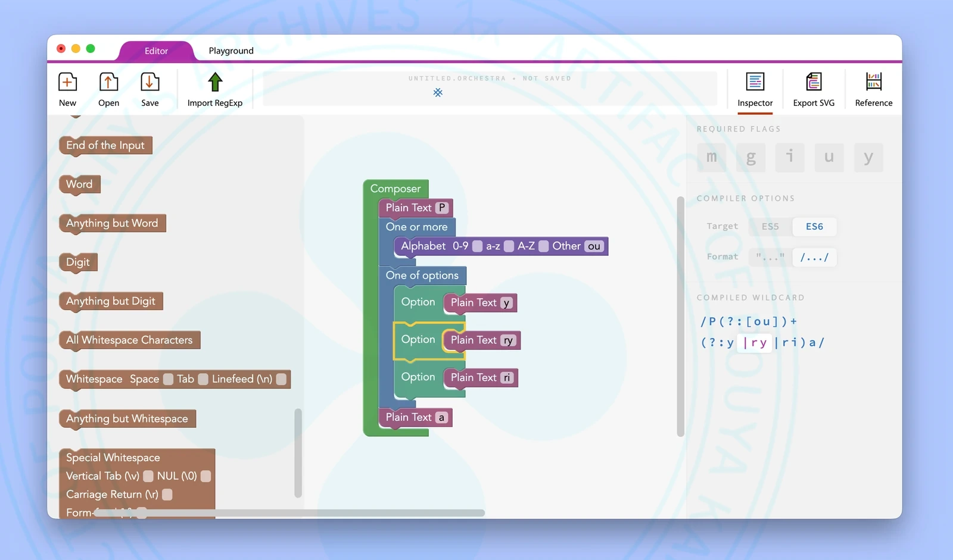This screenshot has height=560, width=953.
Task: Click the Import RegExp green arrow icon
Action: (215, 82)
